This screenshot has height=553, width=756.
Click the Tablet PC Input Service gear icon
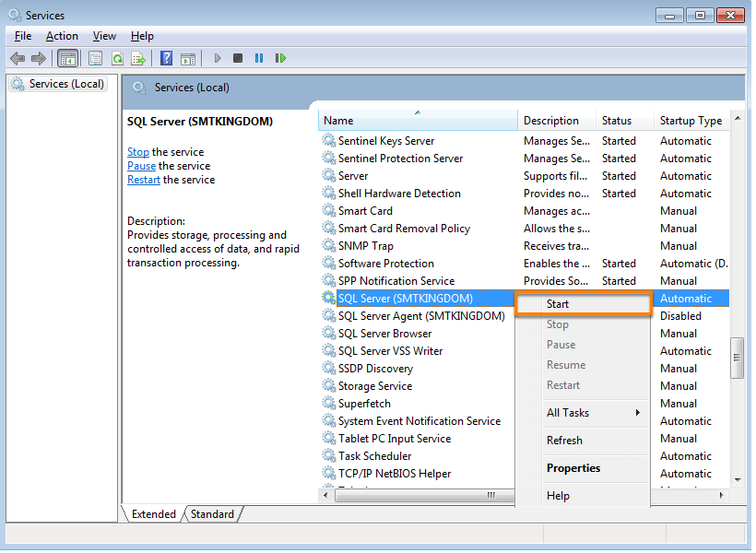330,440
